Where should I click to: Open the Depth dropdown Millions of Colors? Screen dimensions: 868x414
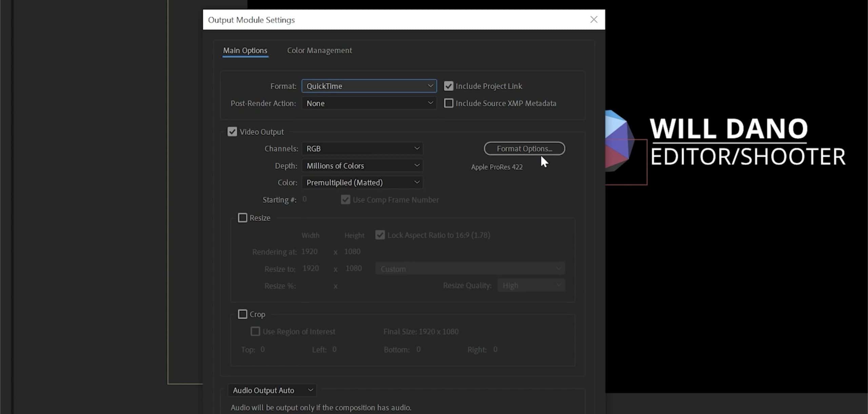362,165
